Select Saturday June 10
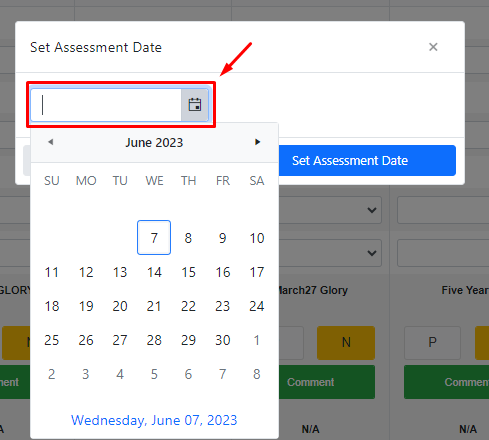Image resolution: width=489 pixels, height=440 pixels. pyautogui.click(x=257, y=238)
